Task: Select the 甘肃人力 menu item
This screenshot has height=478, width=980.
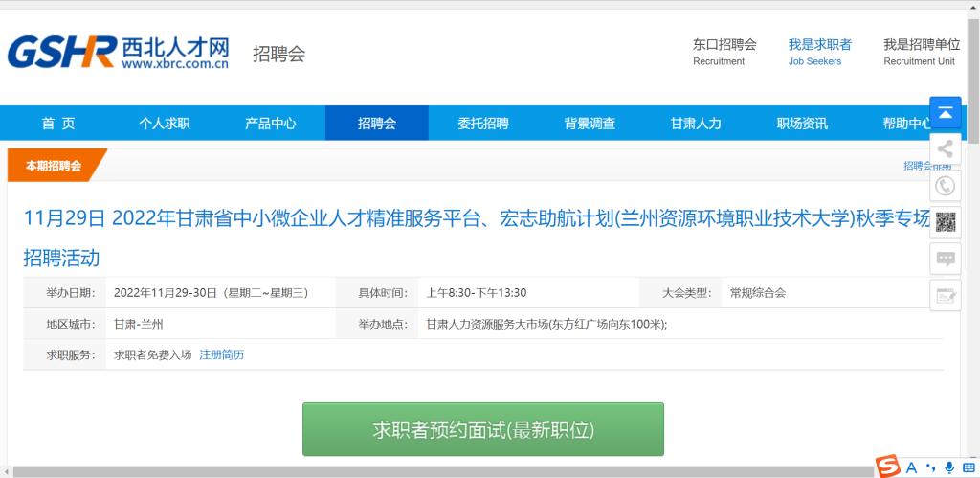Action: coord(696,124)
